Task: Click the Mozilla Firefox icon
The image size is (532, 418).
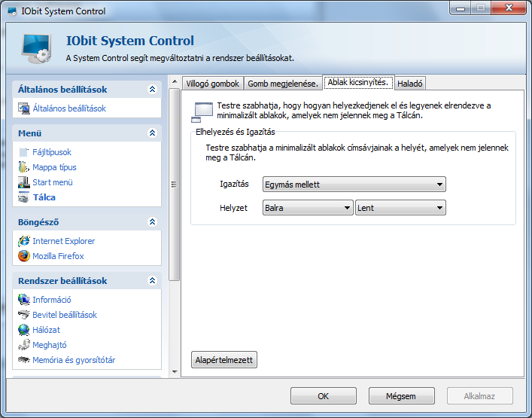Action: [x=24, y=256]
